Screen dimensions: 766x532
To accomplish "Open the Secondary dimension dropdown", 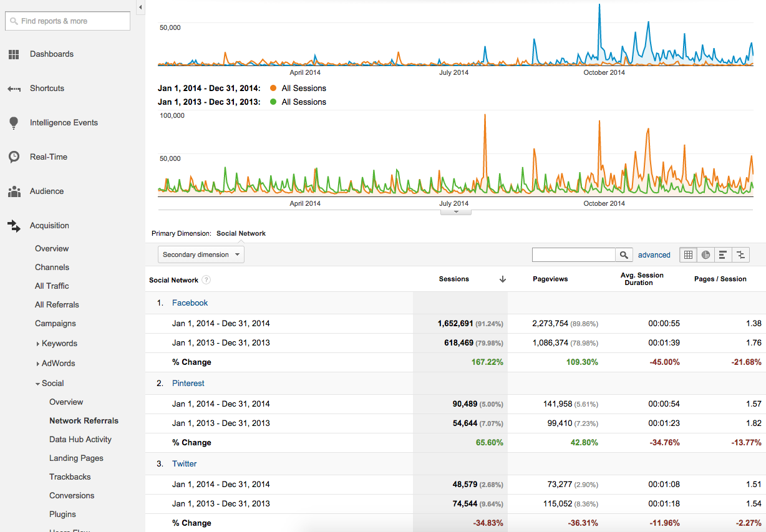I will point(201,254).
